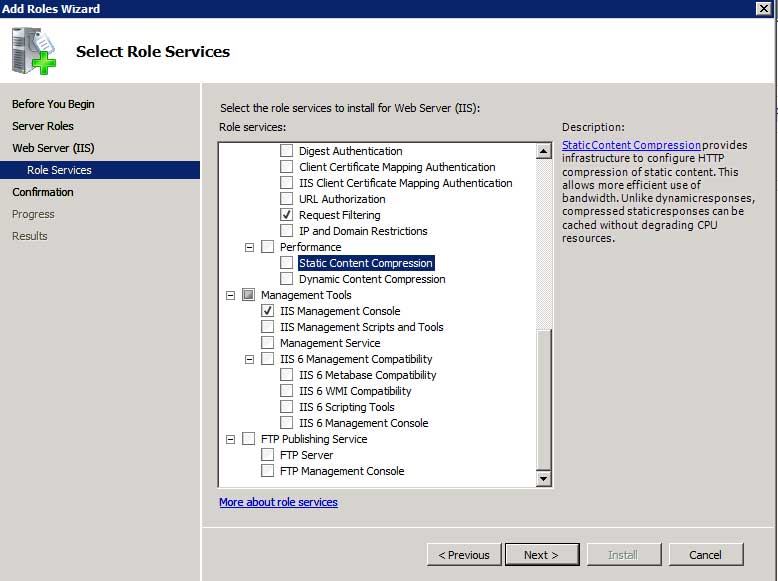
Task: Open Static Content Compression description link
Action: (x=631, y=145)
